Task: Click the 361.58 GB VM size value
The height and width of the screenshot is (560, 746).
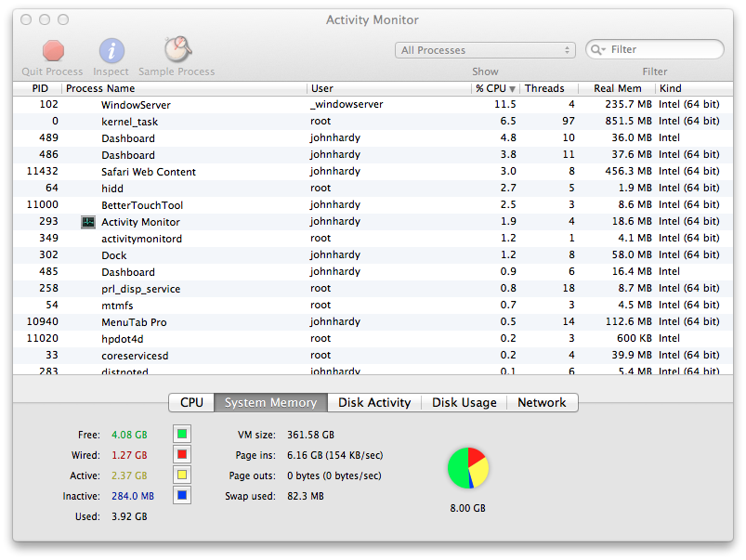Action: 310,435
